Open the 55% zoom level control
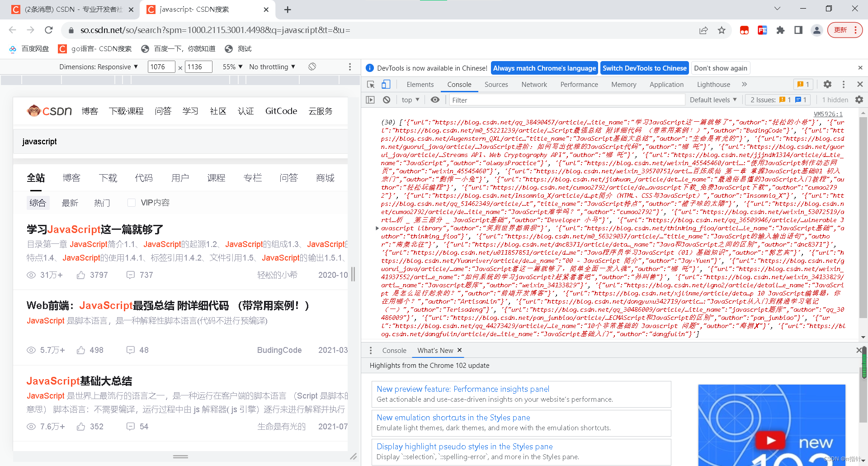Image resolution: width=868 pixels, height=466 pixels. click(x=231, y=67)
